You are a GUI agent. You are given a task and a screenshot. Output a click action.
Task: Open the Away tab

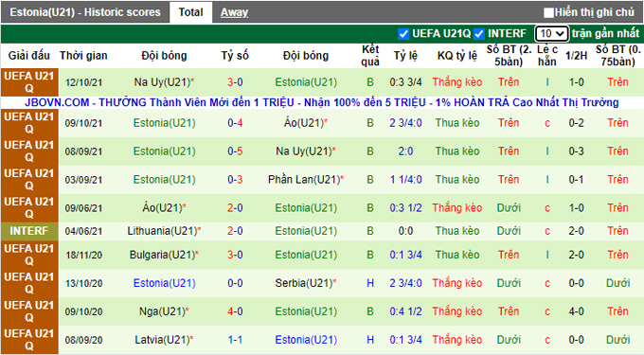pos(234,12)
